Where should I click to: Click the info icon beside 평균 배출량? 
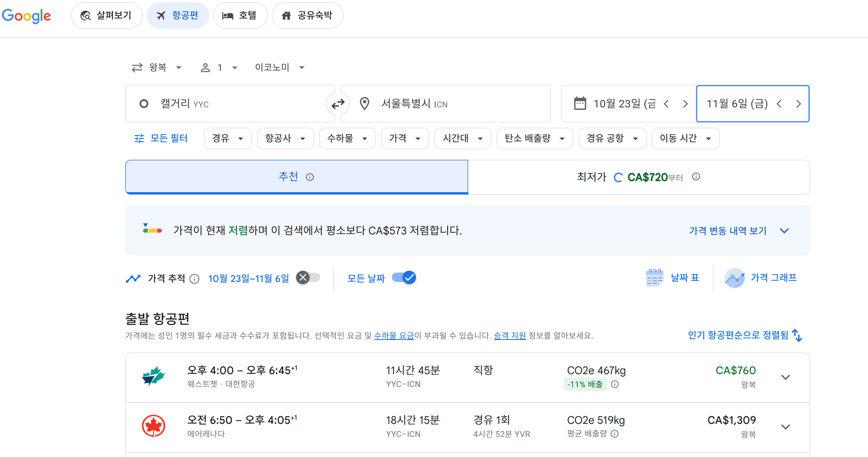point(614,433)
